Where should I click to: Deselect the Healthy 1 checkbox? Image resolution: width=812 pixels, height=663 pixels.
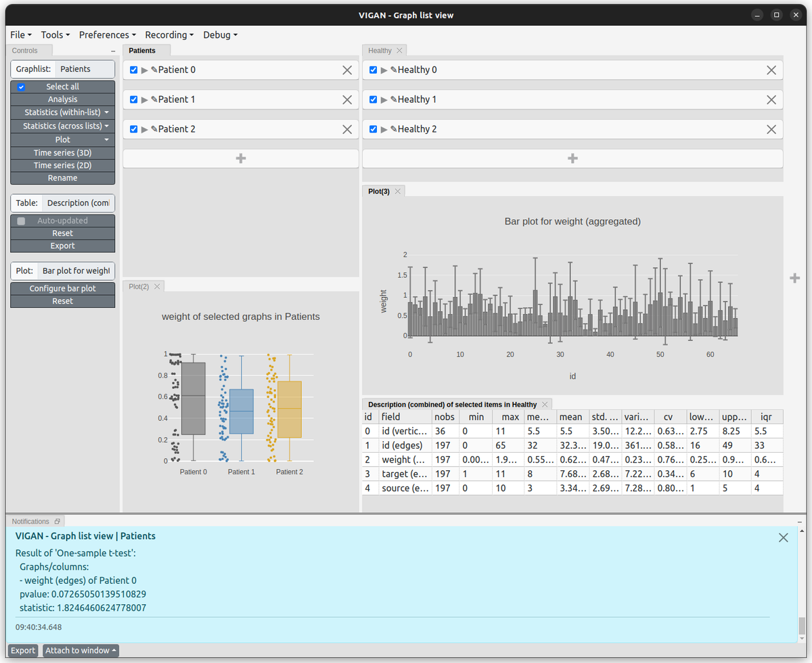coord(373,99)
